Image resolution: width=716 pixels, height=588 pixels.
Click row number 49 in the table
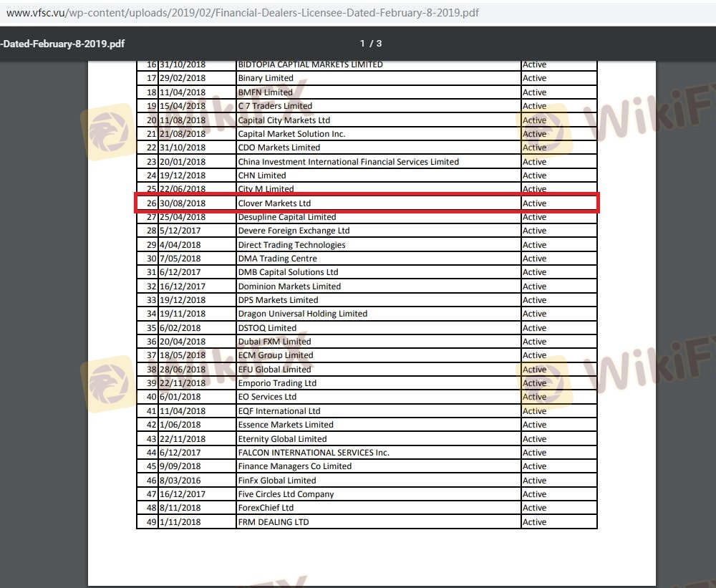[152, 522]
